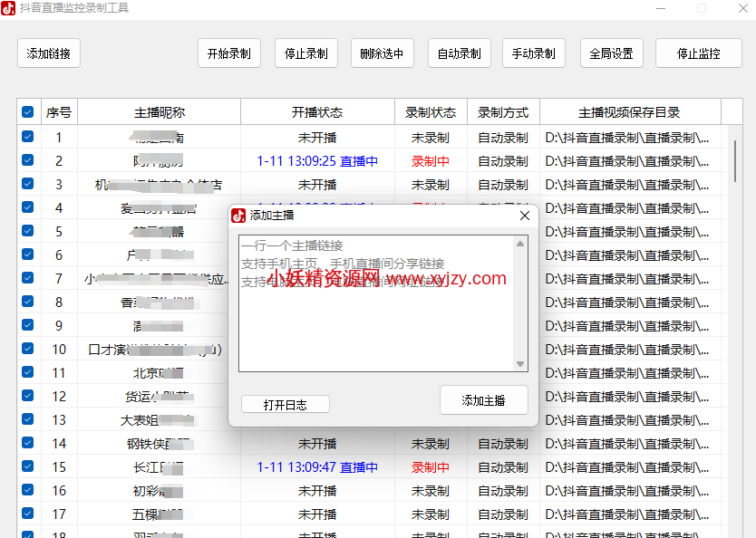Click the down arrow of the link box scrollbar
Image resolution: width=756 pixels, height=538 pixels.
tap(520, 364)
